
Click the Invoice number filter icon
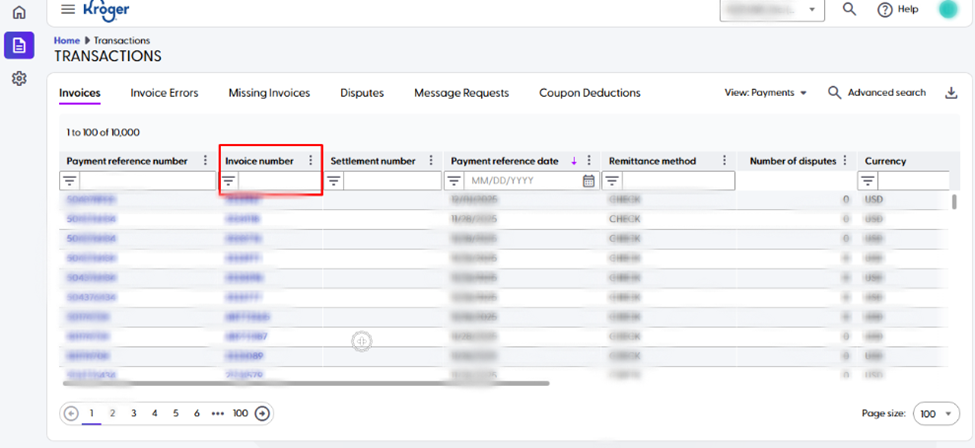point(229,181)
